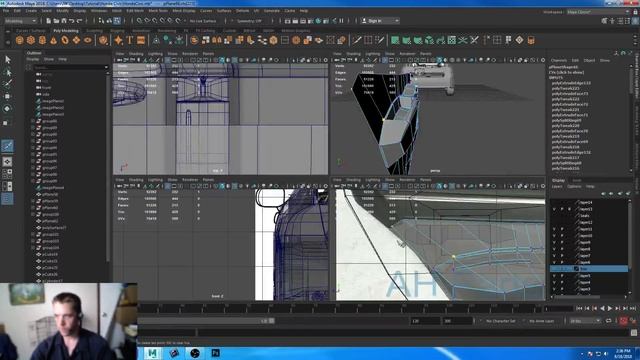Open the Options menu in Layer Editor
Viewport: 640px width, 360px height.
574,187
